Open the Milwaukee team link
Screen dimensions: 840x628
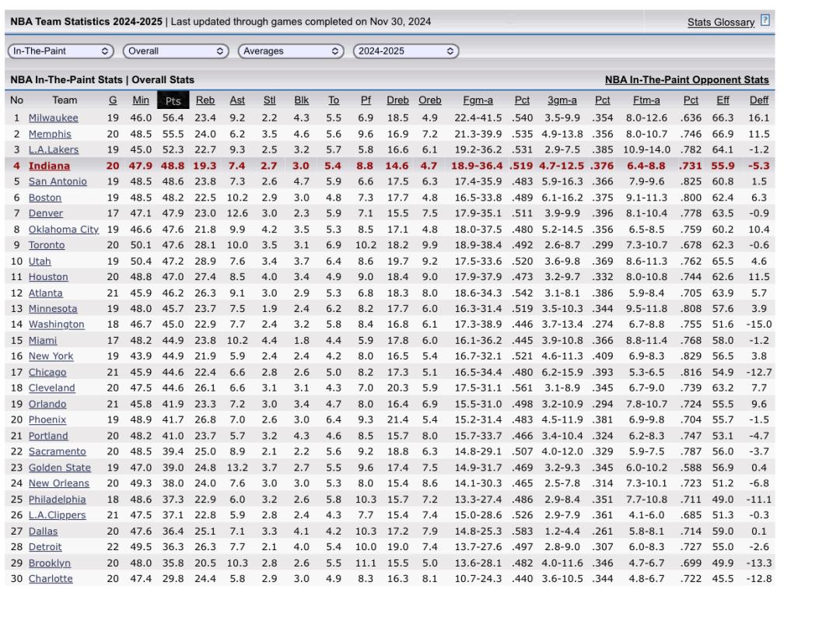pyautogui.click(x=53, y=118)
